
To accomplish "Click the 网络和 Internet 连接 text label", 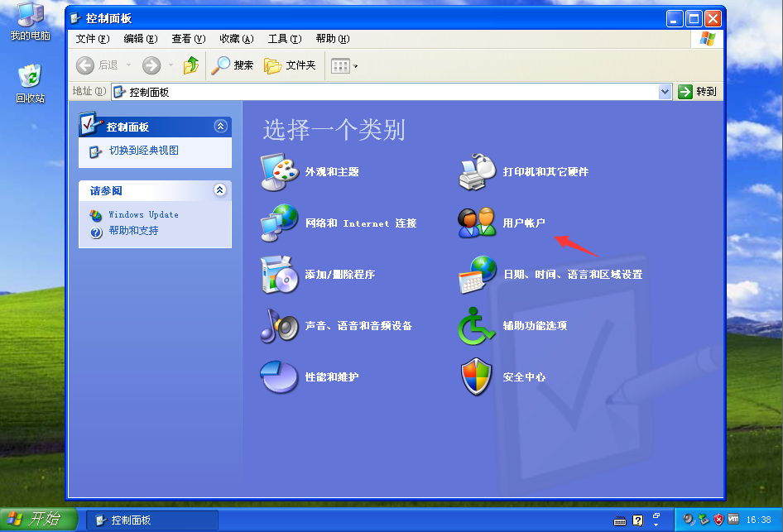I will pyautogui.click(x=361, y=223).
